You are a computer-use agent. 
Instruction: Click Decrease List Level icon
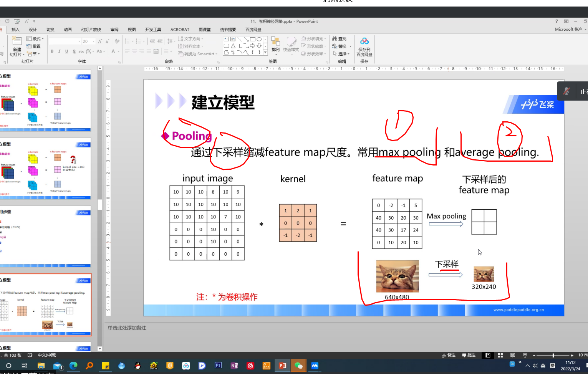click(152, 41)
